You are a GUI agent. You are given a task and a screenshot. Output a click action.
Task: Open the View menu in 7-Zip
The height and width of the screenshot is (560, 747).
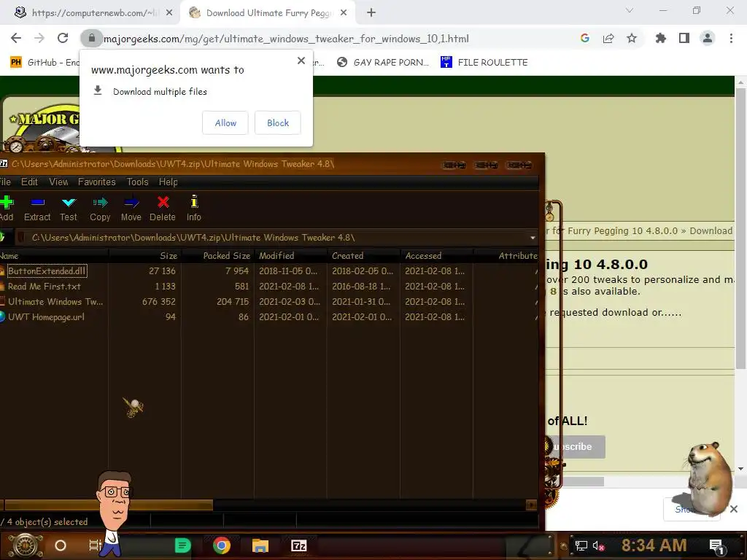click(58, 182)
